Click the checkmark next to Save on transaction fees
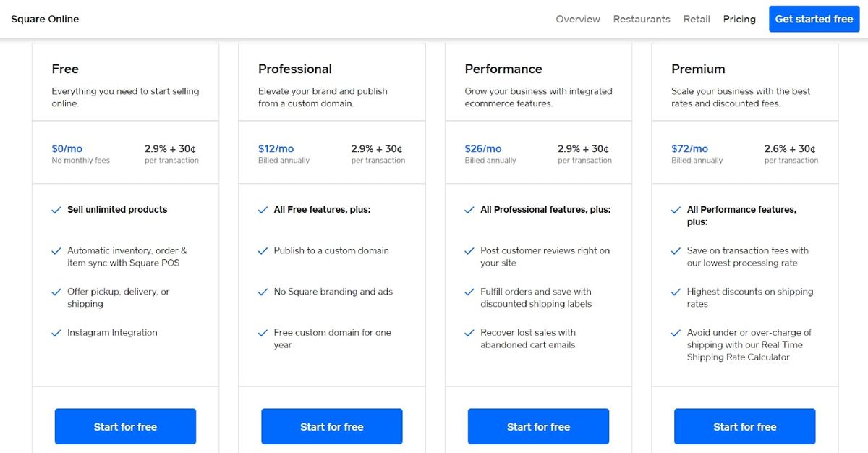The width and height of the screenshot is (868, 453). pyautogui.click(x=676, y=250)
